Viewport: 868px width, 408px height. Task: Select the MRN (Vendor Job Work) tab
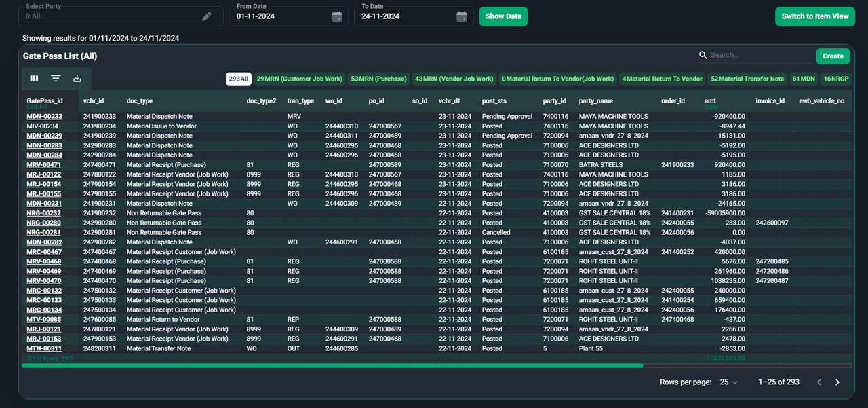click(454, 79)
